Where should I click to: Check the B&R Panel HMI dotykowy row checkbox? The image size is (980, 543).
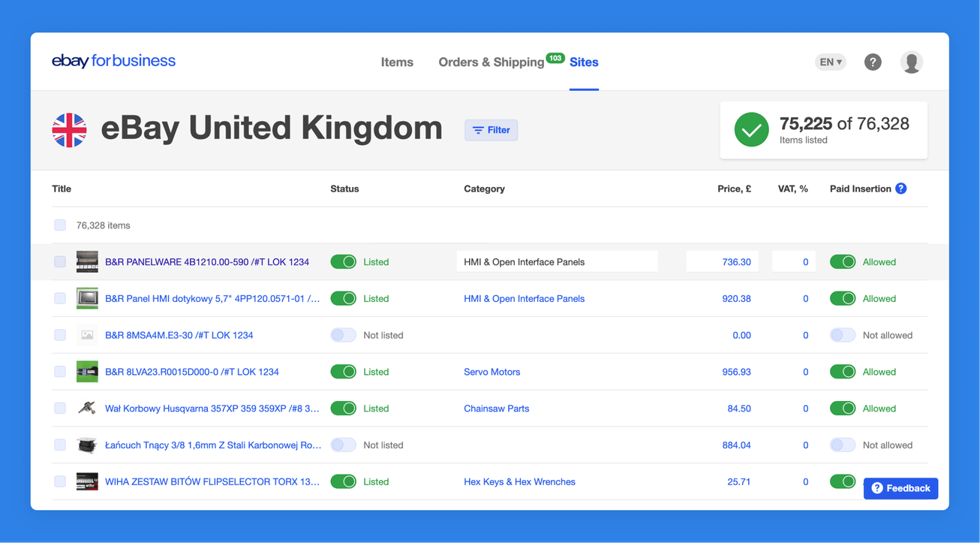60,298
